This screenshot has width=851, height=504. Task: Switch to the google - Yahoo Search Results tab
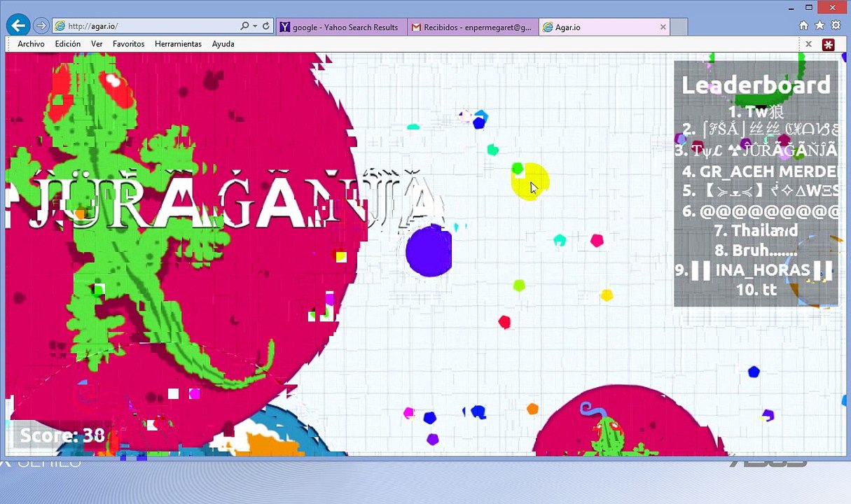(x=341, y=27)
